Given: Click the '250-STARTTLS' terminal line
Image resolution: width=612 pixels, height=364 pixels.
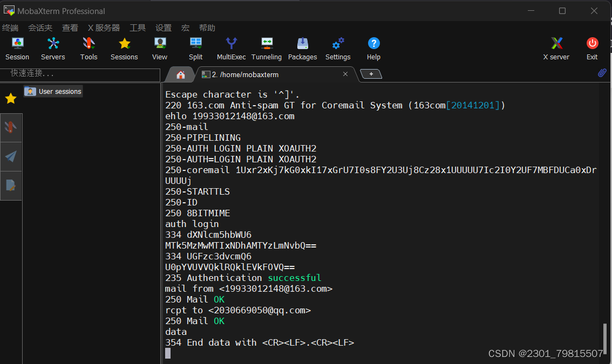Looking at the screenshot, I should (x=198, y=191).
